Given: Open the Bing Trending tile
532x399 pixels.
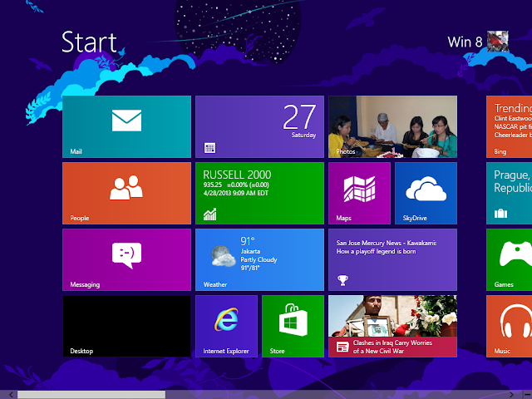Looking at the screenshot, I should [x=509, y=126].
